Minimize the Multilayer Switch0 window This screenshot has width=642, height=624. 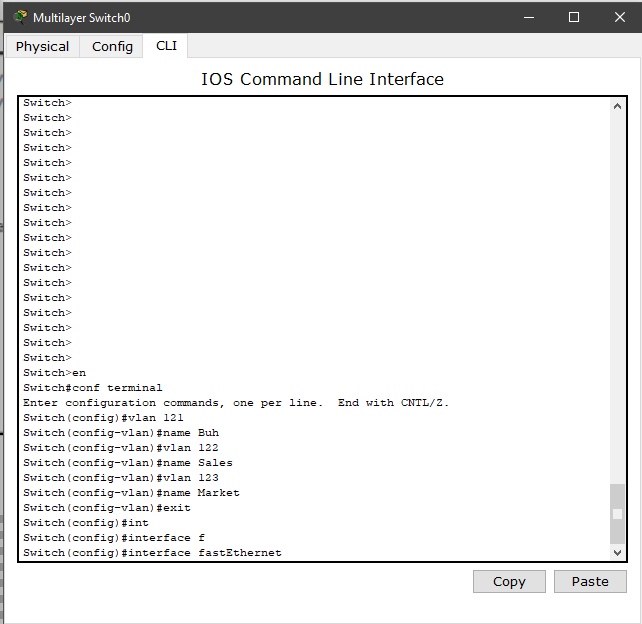[x=529, y=17]
